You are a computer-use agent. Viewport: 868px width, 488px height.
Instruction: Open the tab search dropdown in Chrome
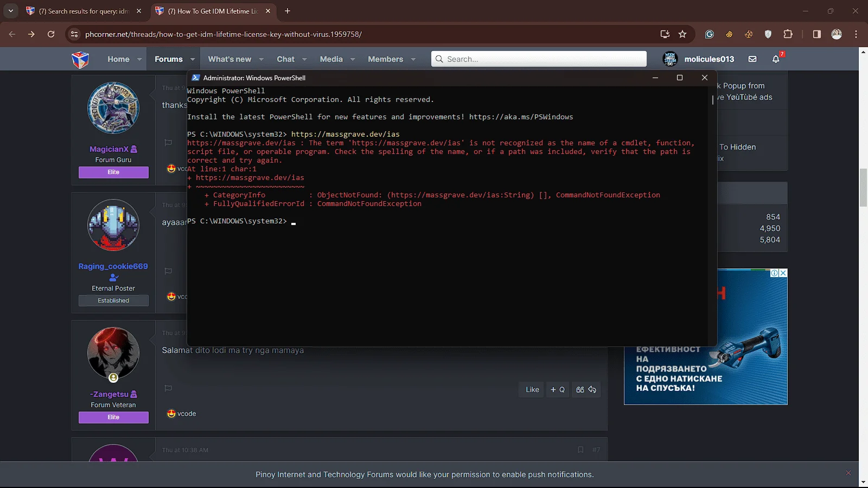point(11,11)
